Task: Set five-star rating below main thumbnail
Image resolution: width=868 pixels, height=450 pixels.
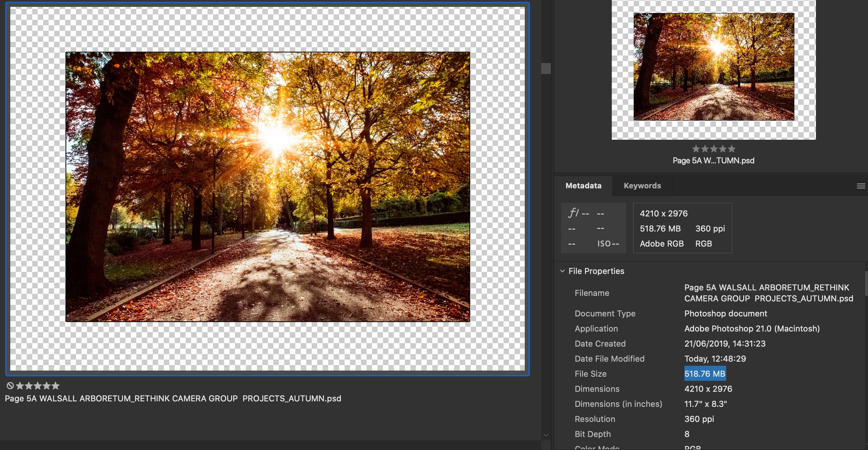Action: (x=55, y=386)
